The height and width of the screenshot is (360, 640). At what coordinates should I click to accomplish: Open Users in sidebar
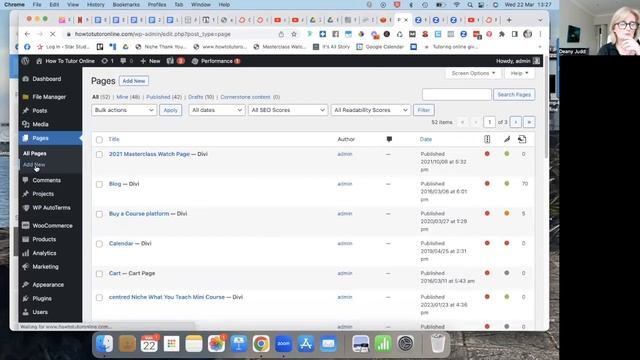point(40,312)
